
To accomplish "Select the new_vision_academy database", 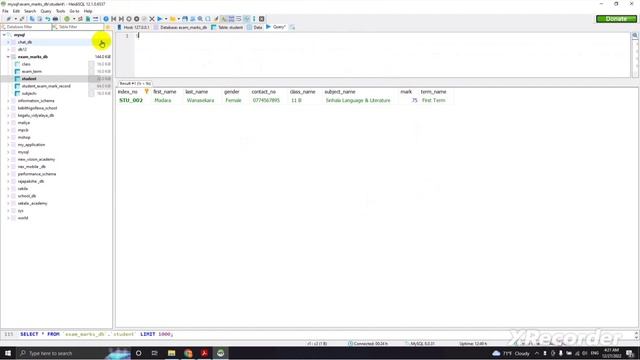I will tap(36, 160).
